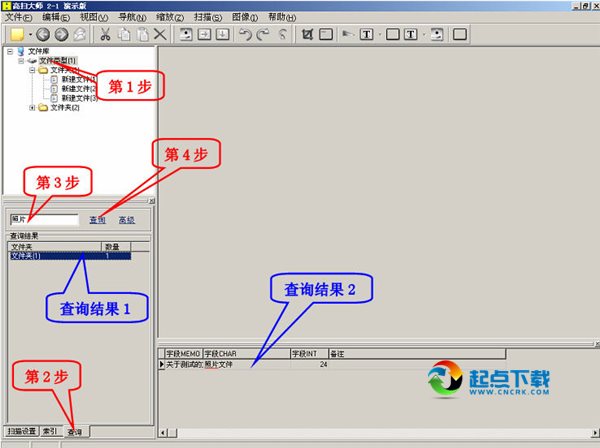600x448 pixels.
Task: Click the second boxed T text tool icon
Action: (411, 34)
